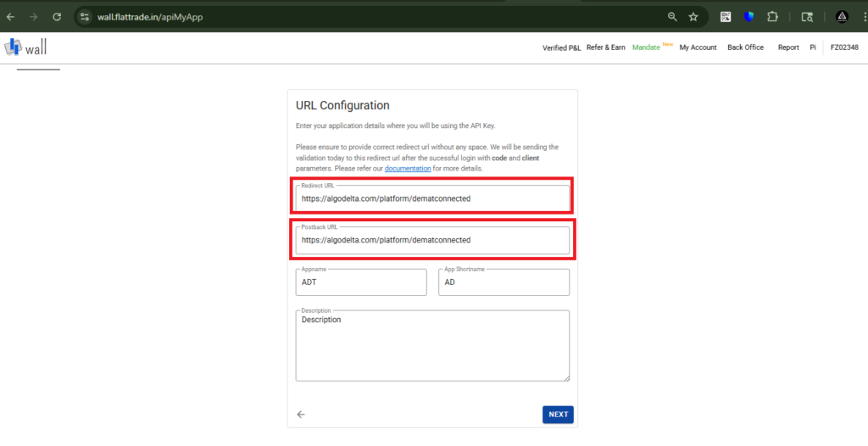Viewport: 868px width, 446px height.
Task: Click the QR code extension icon
Action: tap(726, 16)
